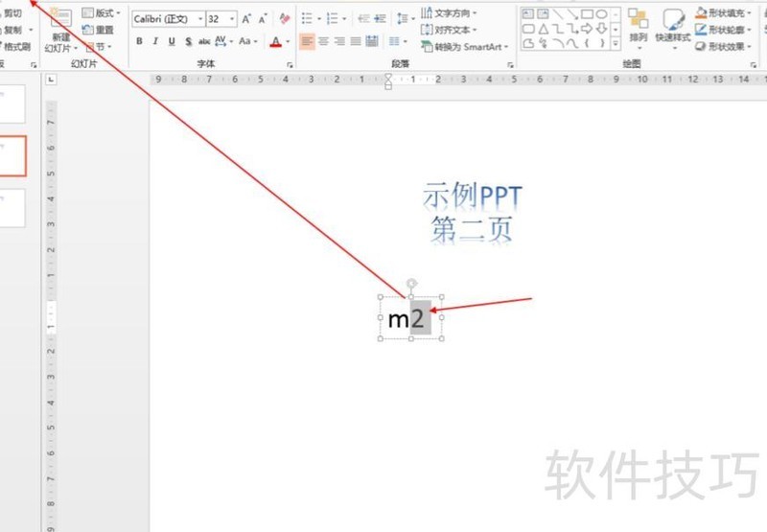Open 对齐文本 align text menu
The image size is (767, 532).
click(x=449, y=30)
